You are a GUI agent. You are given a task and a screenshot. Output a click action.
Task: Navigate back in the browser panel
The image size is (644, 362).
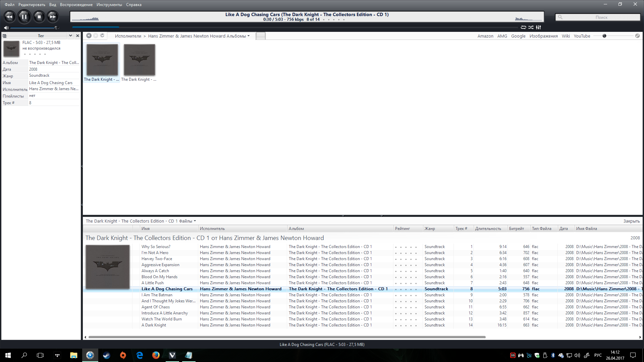pos(89,36)
